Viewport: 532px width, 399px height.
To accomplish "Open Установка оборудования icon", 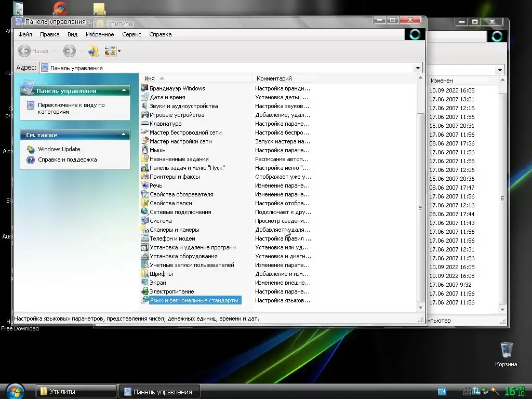I will 144,256.
